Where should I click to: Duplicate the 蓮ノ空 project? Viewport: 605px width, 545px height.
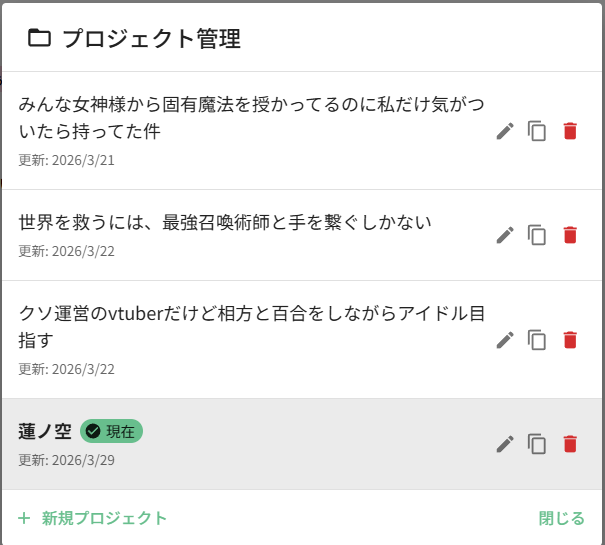pyautogui.click(x=538, y=444)
